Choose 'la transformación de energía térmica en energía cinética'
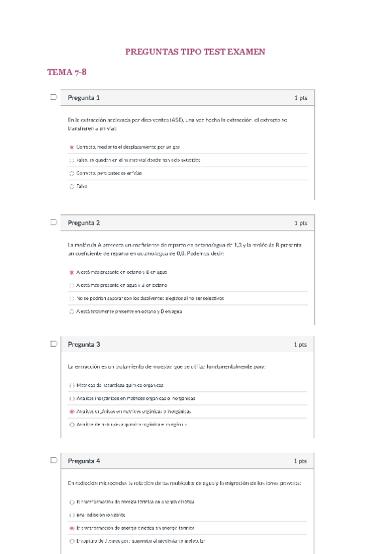Viewport: 392px width, 554px height. [72, 502]
